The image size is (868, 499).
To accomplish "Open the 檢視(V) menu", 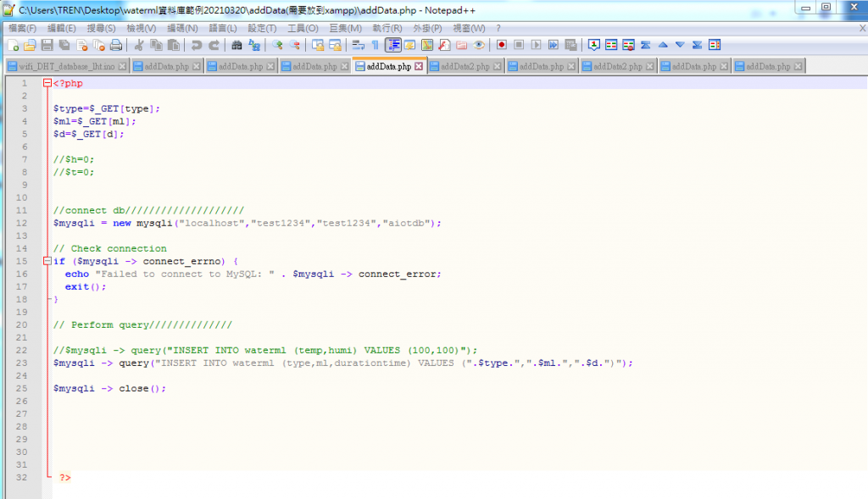I will coord(142,28).
